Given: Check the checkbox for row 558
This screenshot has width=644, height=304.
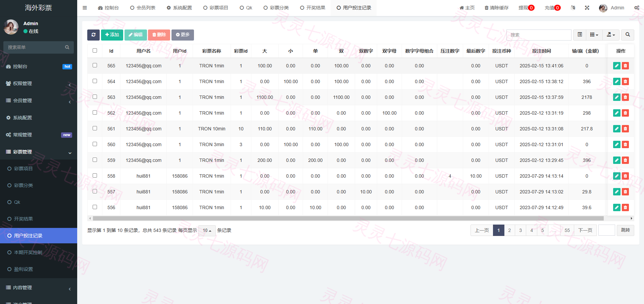Looking at the screenshot, I should (95, 176).
